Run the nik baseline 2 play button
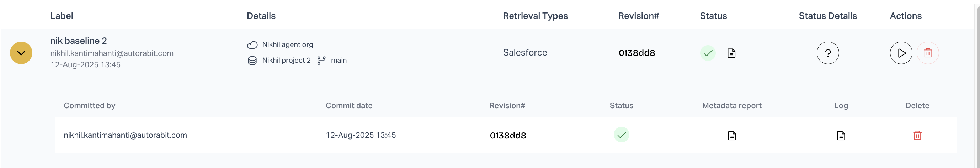 click(900, 53)
